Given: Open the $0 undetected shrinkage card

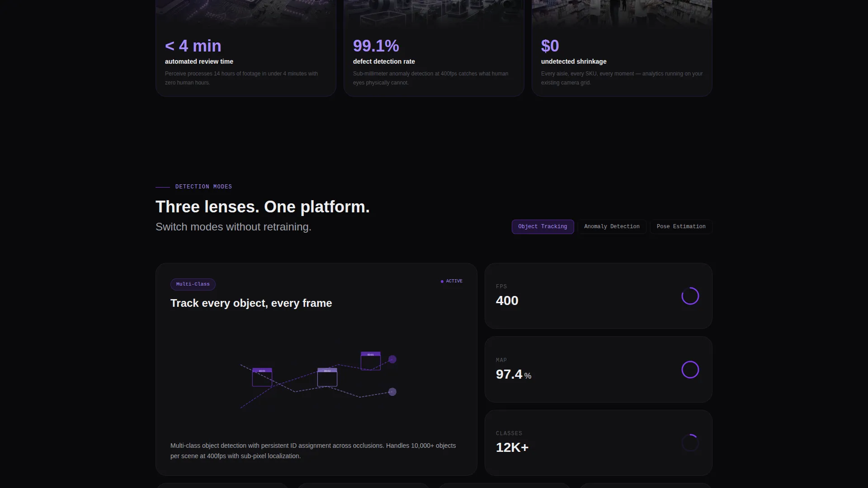Looking at the screenshot, I should pos(622,48).
